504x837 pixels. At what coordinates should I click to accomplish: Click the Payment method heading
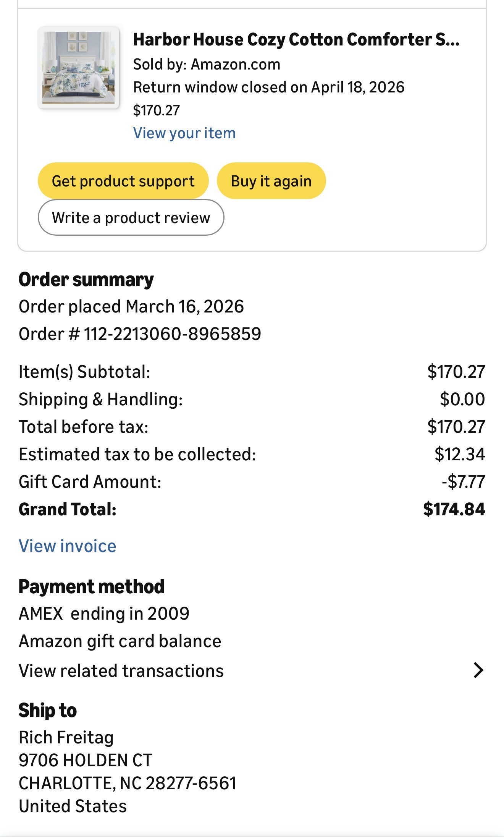92,586
